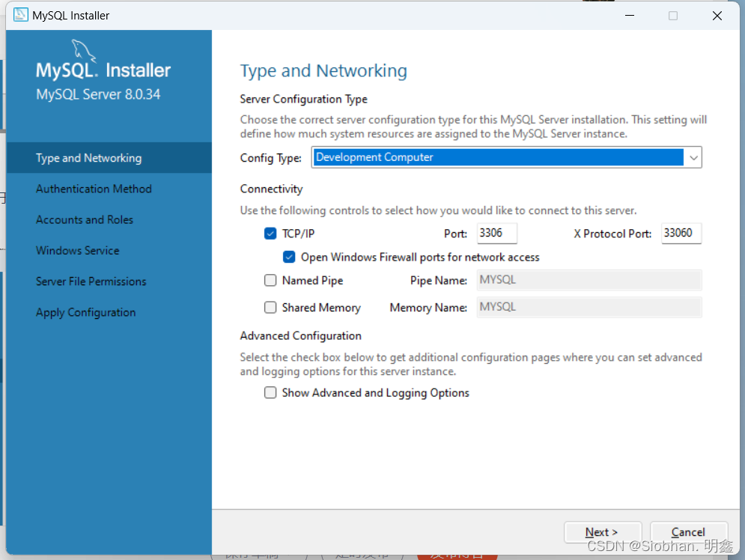Close the MySQL Installer window

(717, 15)
